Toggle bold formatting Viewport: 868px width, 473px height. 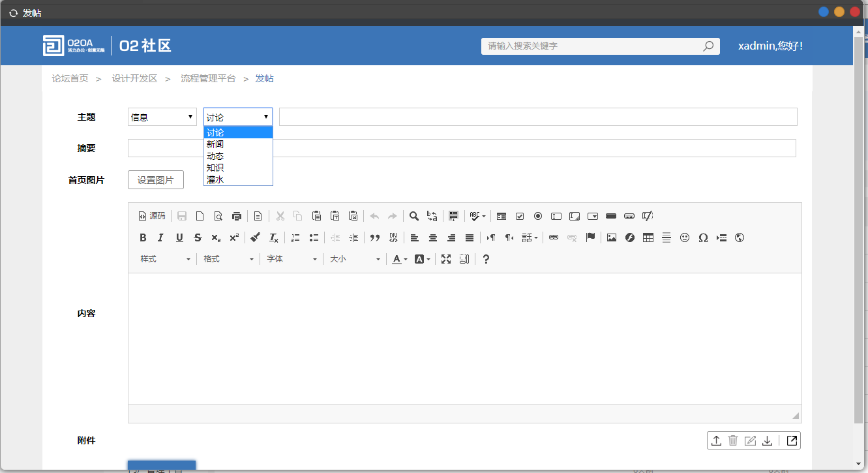(x=143, y=237)
